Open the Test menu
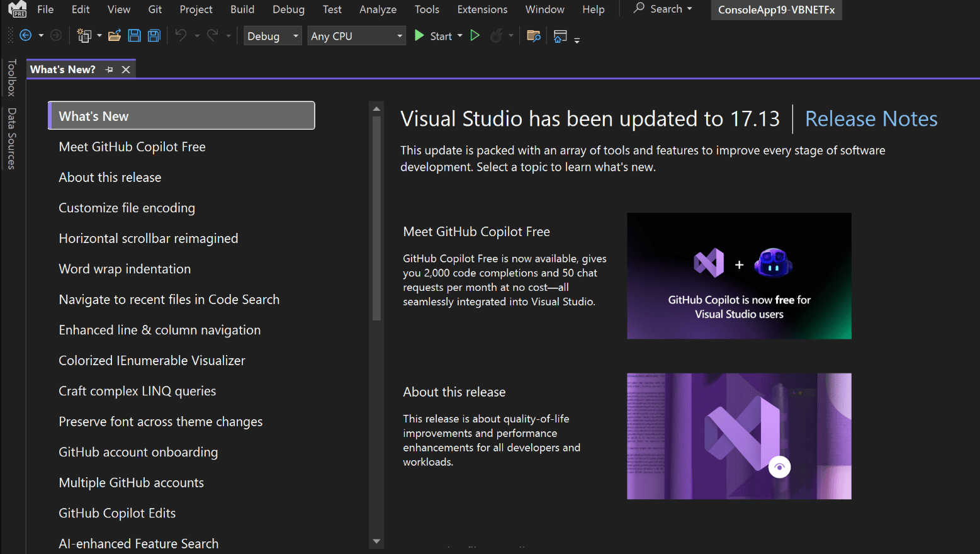This screenshot has width=980, height=554. click(x=332, y=9)
